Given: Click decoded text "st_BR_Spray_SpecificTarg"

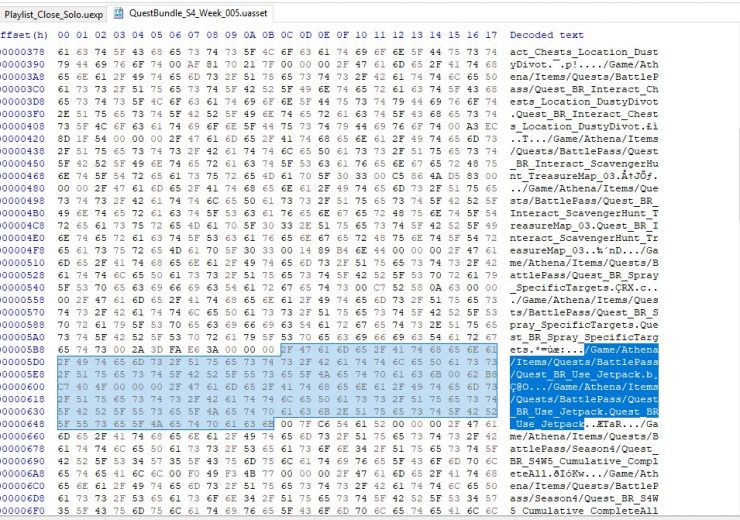Looking at the screenshot, I should [x=584, y=337].
